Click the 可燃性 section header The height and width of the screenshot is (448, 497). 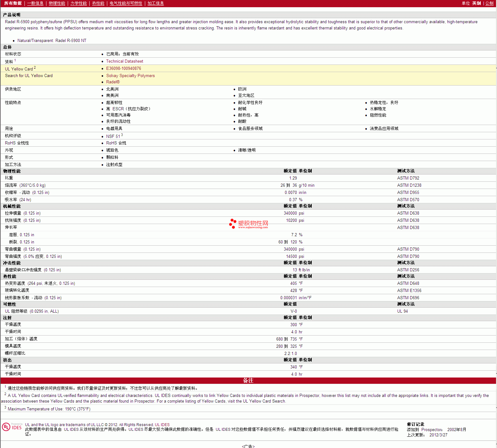9,305
